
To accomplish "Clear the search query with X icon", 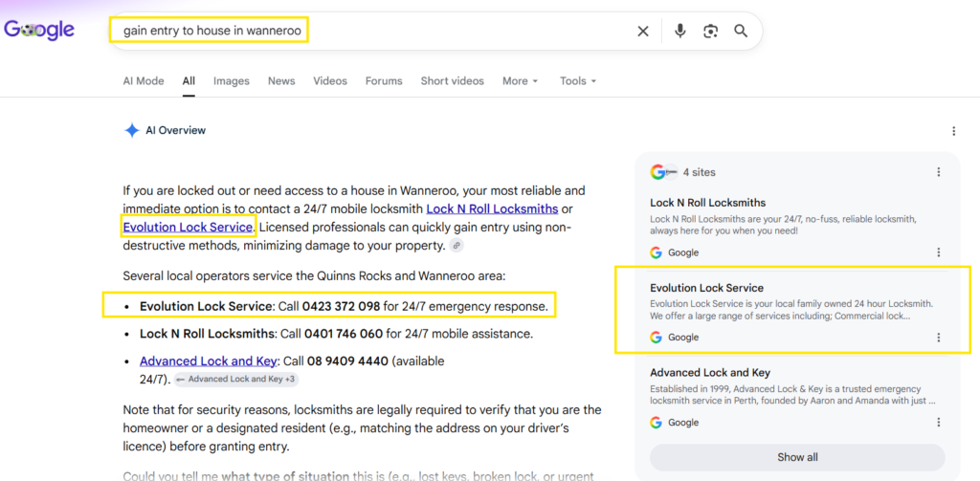I will click(x=642, y=32).
